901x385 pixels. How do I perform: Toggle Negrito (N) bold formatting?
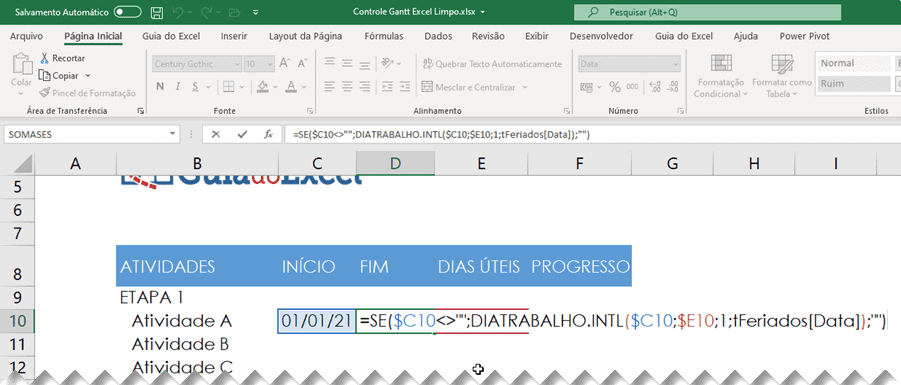point(160,87)
